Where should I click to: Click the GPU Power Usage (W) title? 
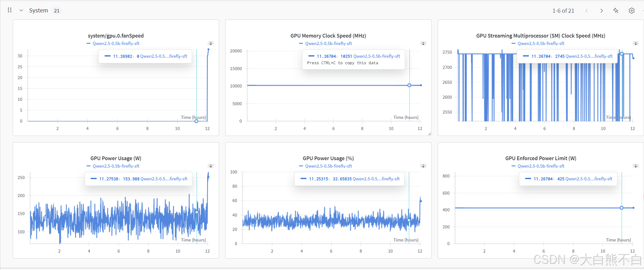pos(116,158)
